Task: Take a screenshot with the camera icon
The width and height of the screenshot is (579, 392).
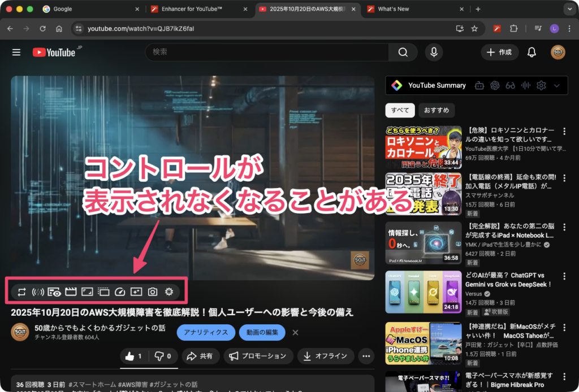Action: tap(152, 292)
